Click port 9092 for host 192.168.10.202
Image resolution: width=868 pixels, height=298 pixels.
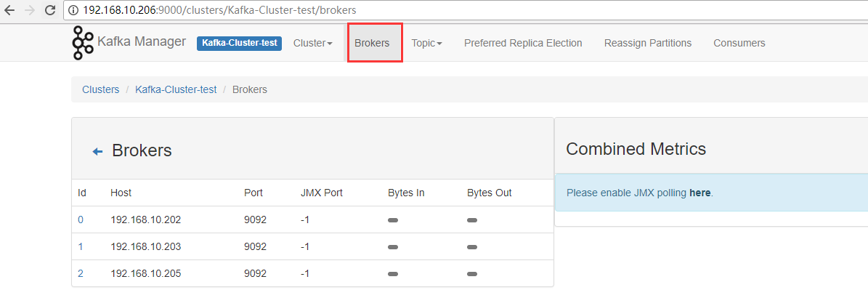coord(255,220)
